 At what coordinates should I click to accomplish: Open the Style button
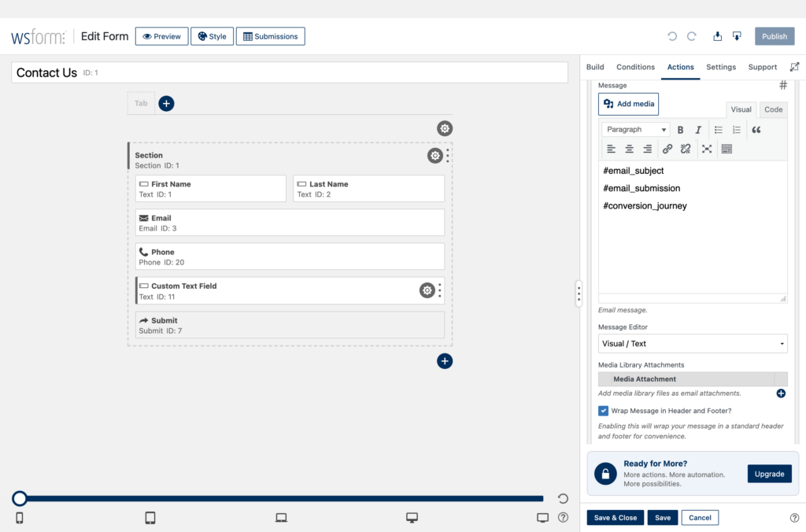[x=212, y=36]
